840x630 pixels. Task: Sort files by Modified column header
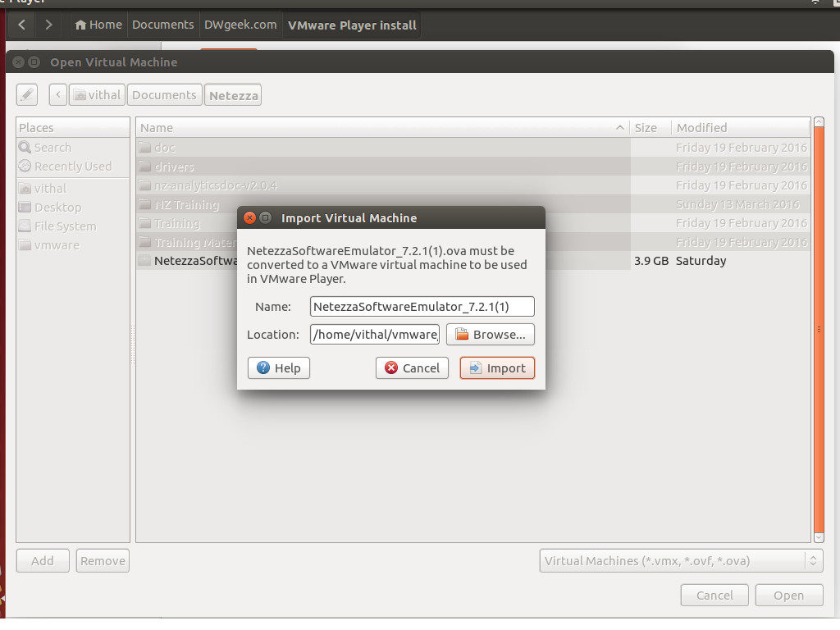point(741,127)
